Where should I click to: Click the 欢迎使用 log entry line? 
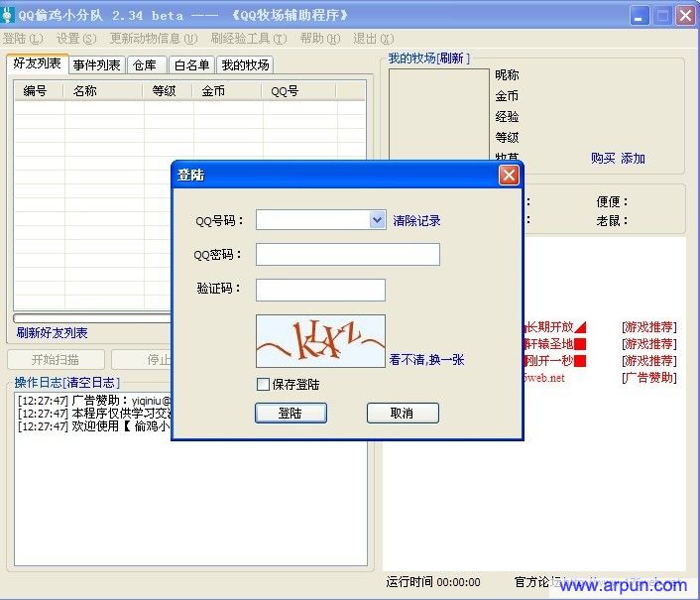(x=94, y=425)
